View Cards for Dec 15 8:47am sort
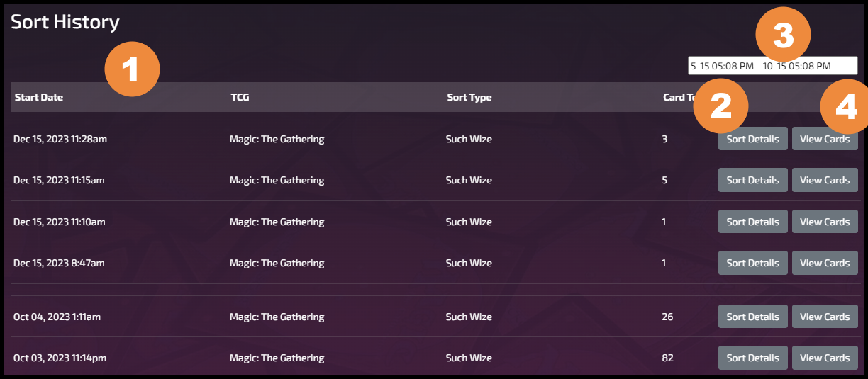Viewport: 868px width, 379px height. (825, 263)
